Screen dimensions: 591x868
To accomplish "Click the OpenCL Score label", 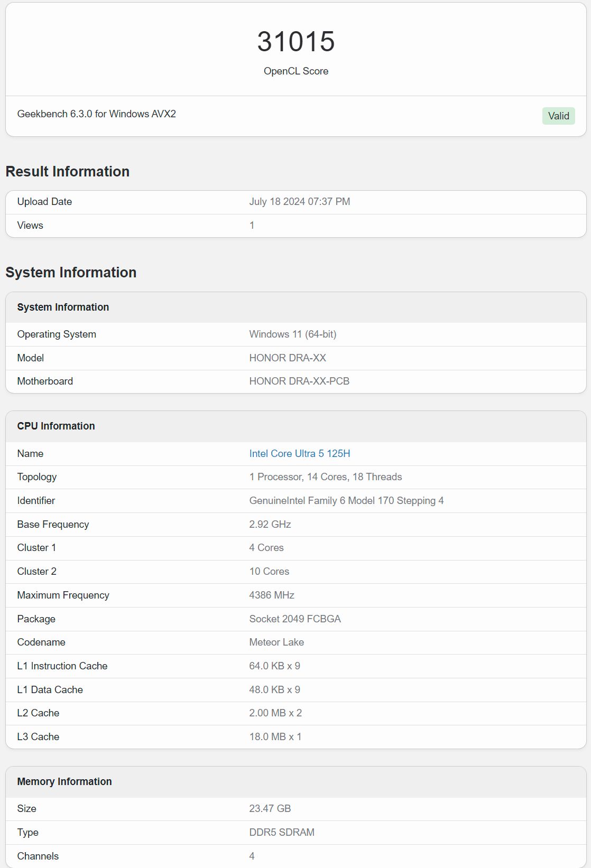I will (296, 71).
